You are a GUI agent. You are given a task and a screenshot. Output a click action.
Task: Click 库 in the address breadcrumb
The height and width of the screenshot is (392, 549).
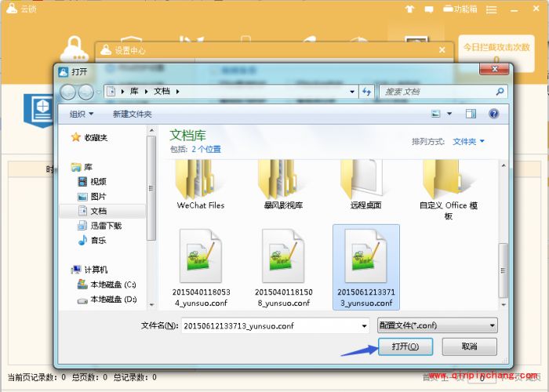coord(134,92)
